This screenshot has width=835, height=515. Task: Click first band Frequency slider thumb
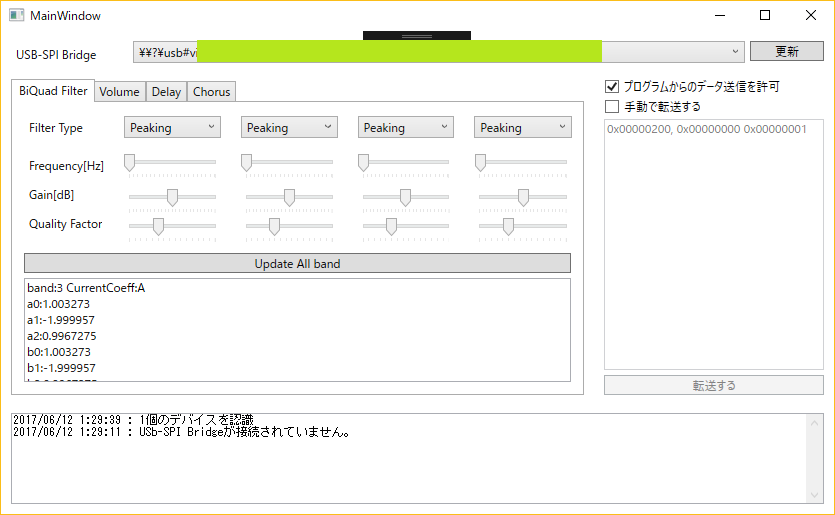click(129, 162)
